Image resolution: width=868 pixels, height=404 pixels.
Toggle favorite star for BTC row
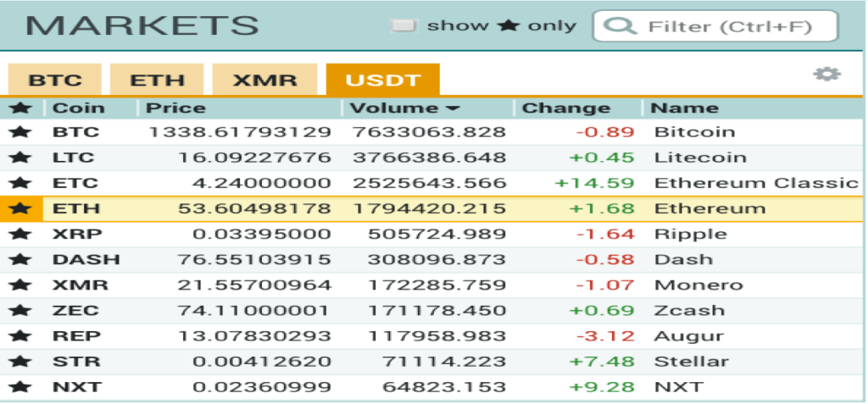tap(20, 132)
